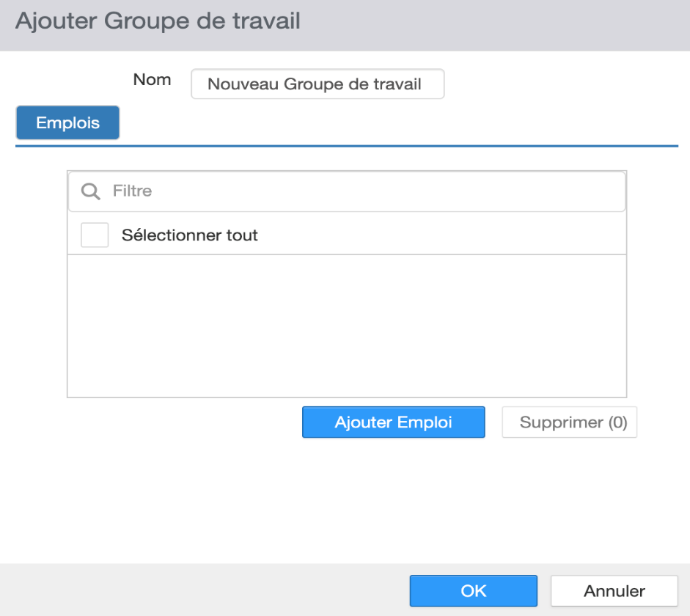Select all jobs using the checkbox
Viewport: 690px width, 616px height.
click(x=95, y=235)
